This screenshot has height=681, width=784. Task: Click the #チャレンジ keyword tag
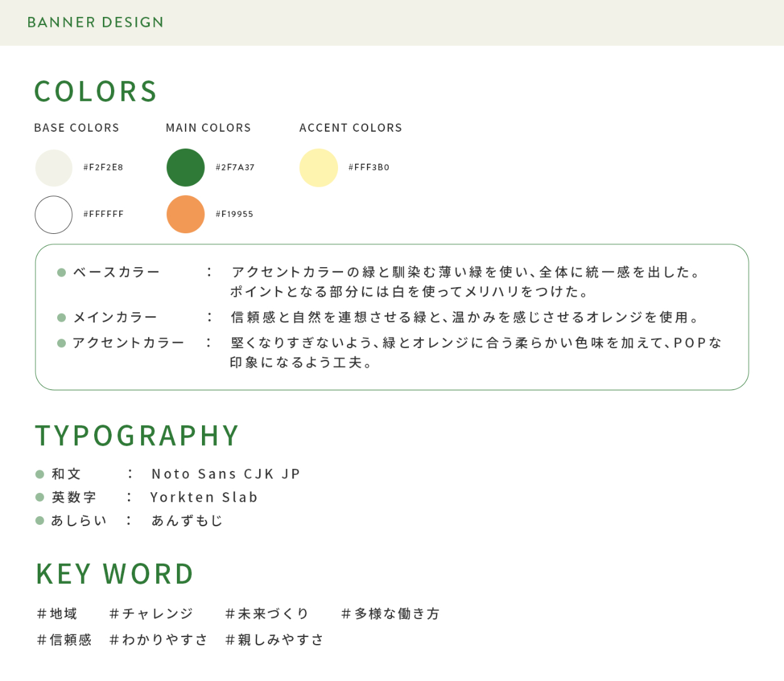[x=151, y=614]
